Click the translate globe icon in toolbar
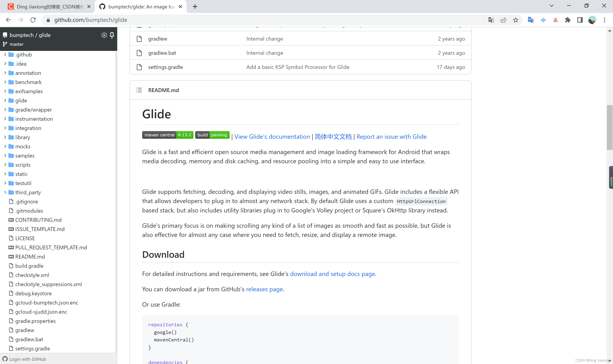613x364 pixels. pyautogui.click(x=491, y=20)
